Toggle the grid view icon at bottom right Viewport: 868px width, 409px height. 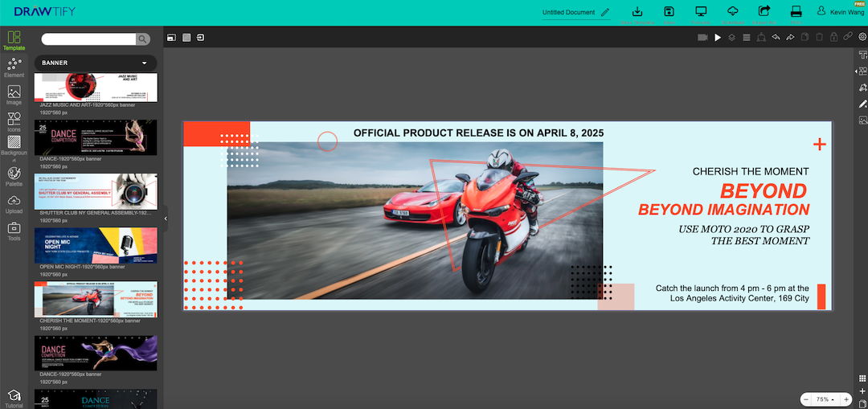pyautogui.click(x=862, y=378)
